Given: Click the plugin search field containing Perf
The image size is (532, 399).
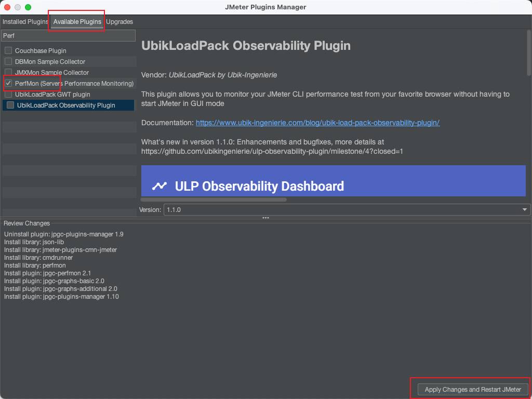Looking at the screenshot, I should (69, 36).
